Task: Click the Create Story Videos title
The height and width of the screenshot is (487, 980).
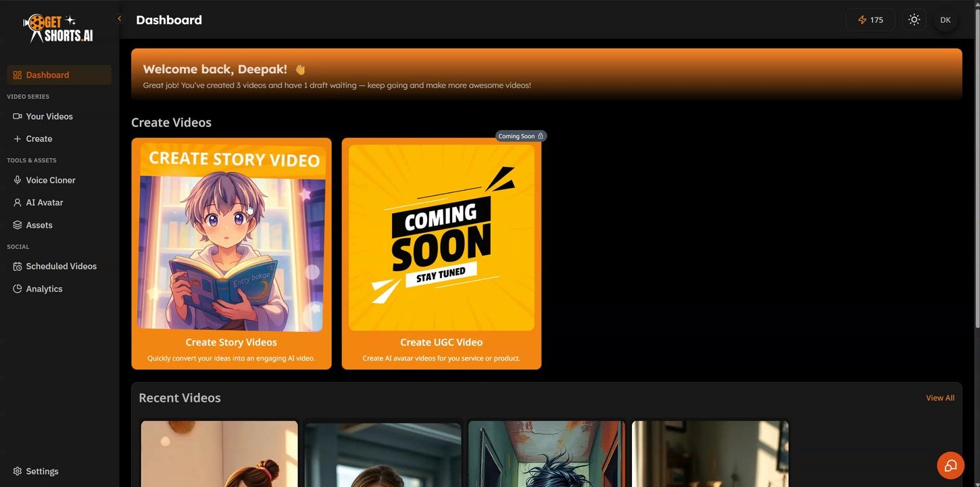Action: click(231, 342)
